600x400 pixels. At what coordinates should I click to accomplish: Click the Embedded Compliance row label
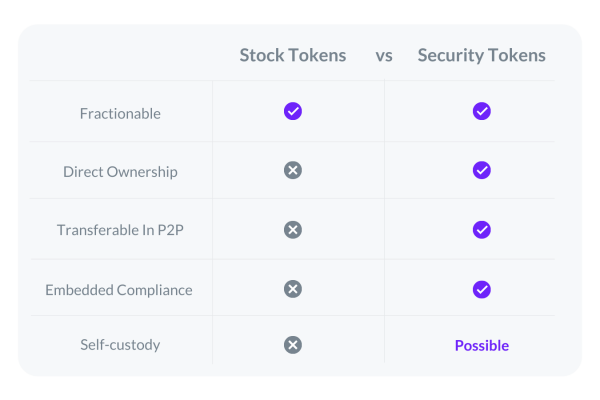click(x=119, y=290)
